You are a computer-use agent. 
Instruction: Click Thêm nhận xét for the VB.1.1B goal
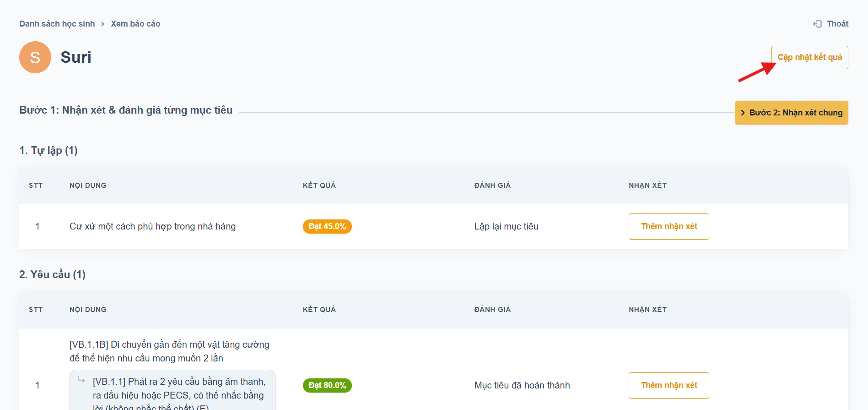click(669, 385)
